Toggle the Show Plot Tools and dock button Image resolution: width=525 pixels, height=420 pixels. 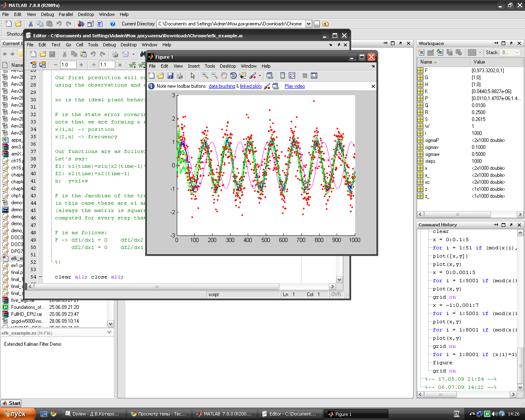tap(314, 76)
